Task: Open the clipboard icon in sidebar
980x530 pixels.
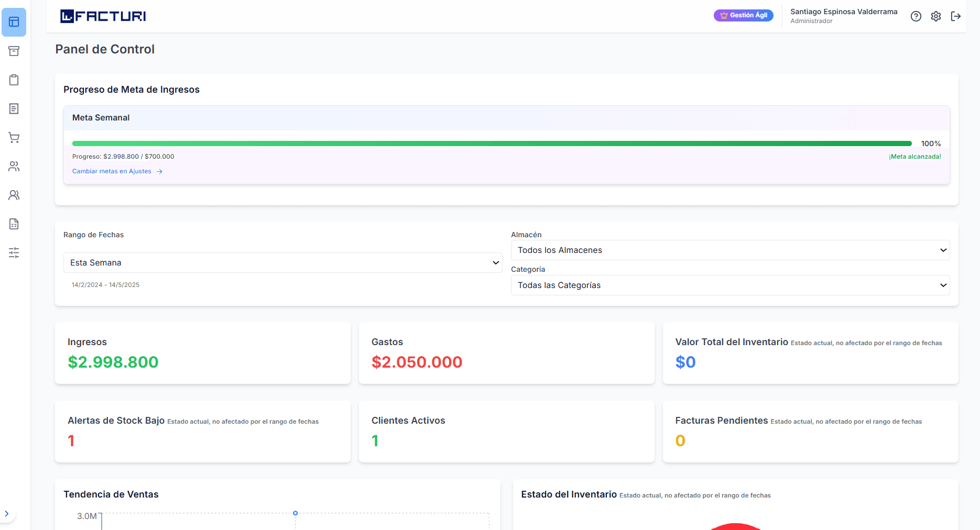Action: (14, 80)
